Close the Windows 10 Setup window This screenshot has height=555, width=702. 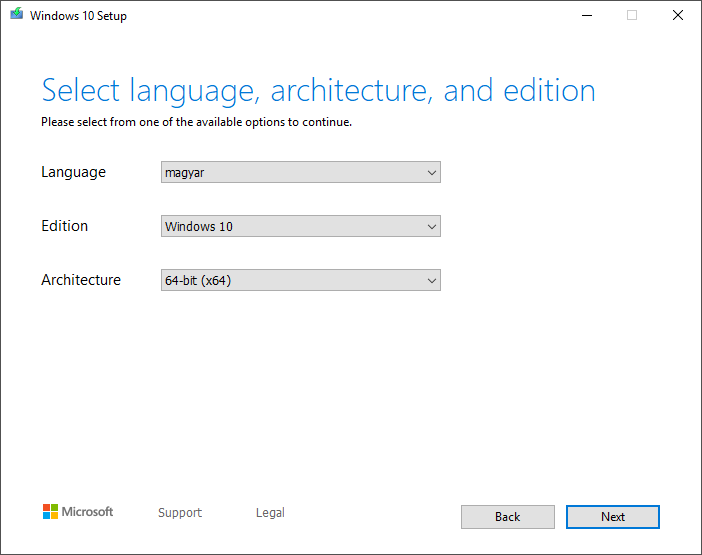tap(678, 15)
